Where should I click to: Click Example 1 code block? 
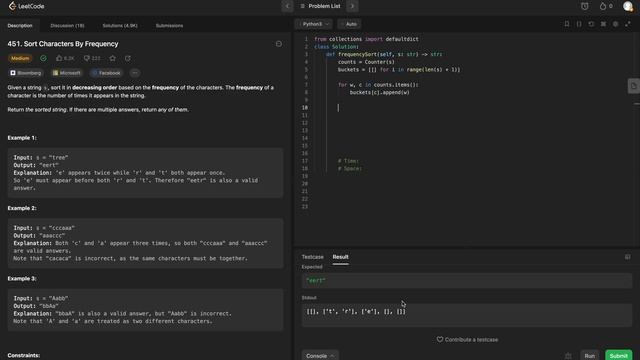pos(145,173)
